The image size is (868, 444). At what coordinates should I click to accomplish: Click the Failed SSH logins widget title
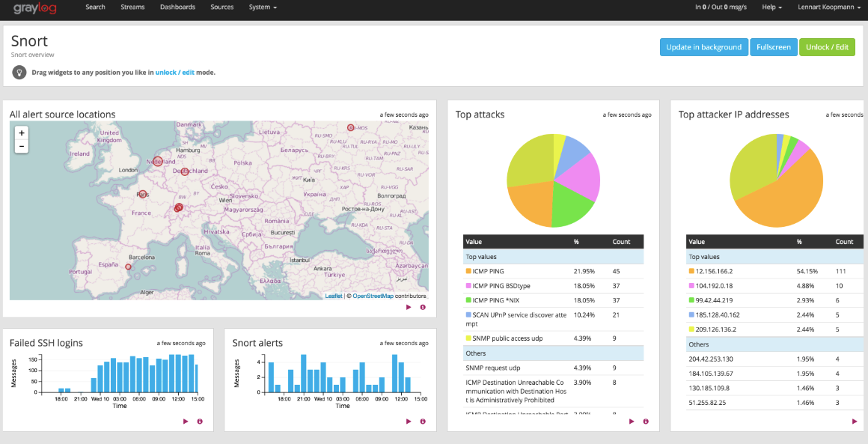[46, 343]
